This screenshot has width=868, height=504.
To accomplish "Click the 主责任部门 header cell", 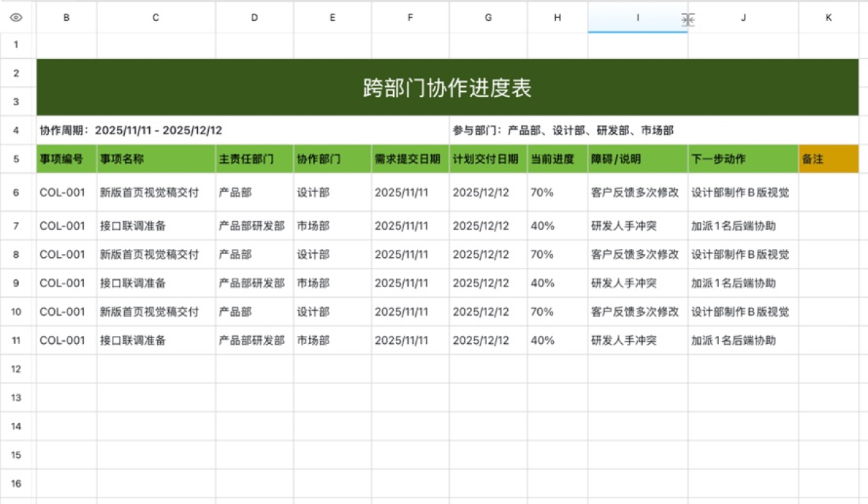I will (255, 159).
